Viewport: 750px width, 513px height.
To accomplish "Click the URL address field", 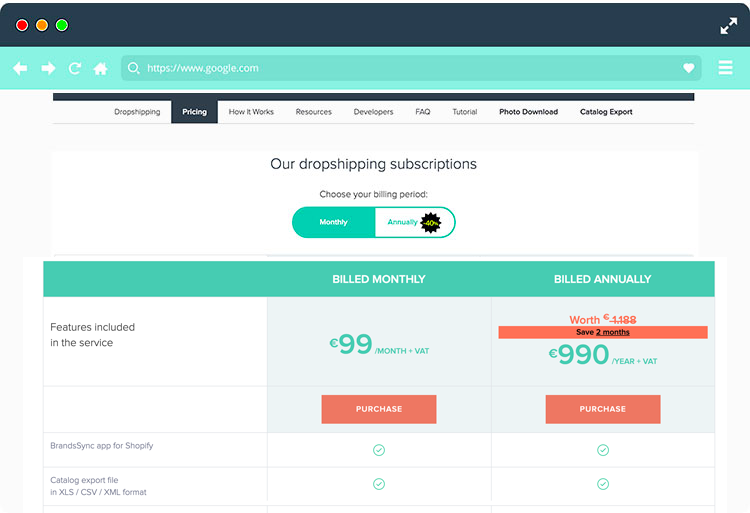I will [x=400, y=68].
